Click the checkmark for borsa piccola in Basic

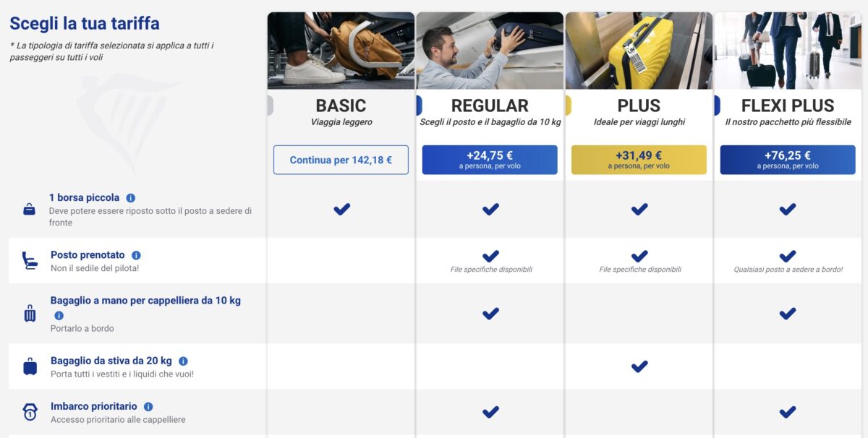[341, 209]
